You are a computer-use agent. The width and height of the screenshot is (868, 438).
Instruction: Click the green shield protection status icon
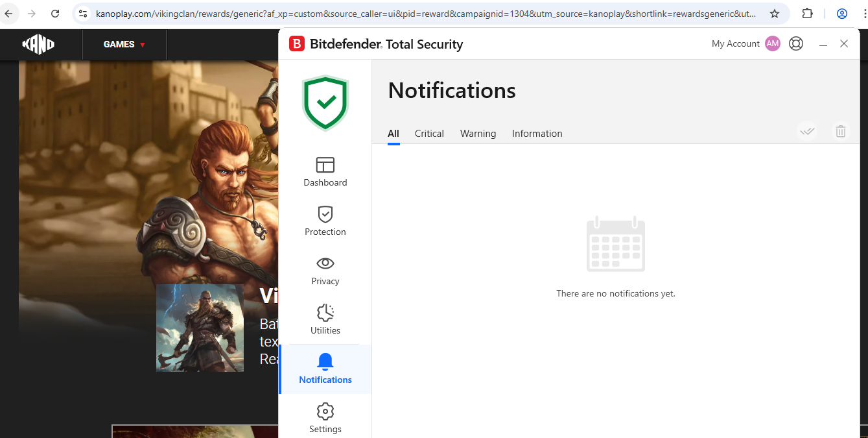(x=325, y=103)
